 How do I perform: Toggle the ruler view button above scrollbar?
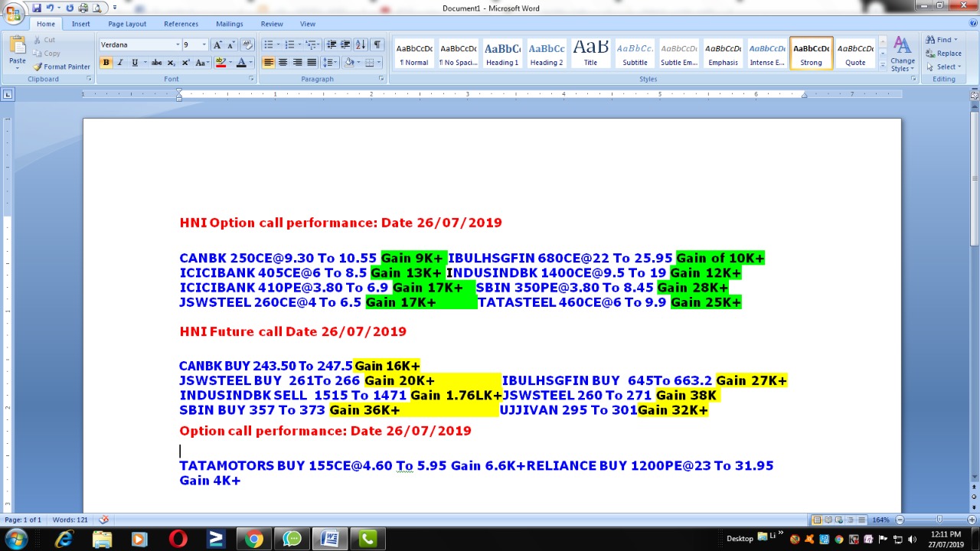(x=975, y=95)
